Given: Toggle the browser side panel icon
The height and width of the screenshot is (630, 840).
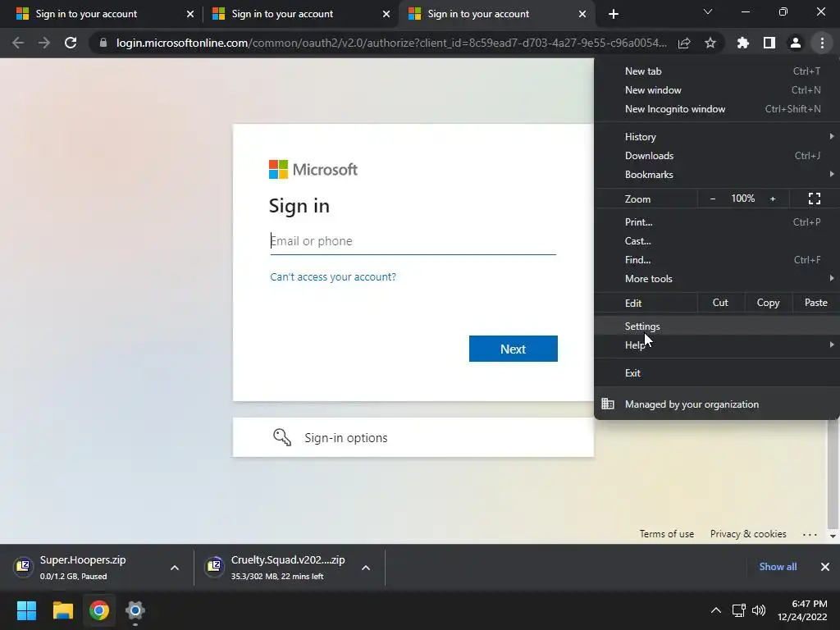Looking at the screenshot, I should click(769, 43).
